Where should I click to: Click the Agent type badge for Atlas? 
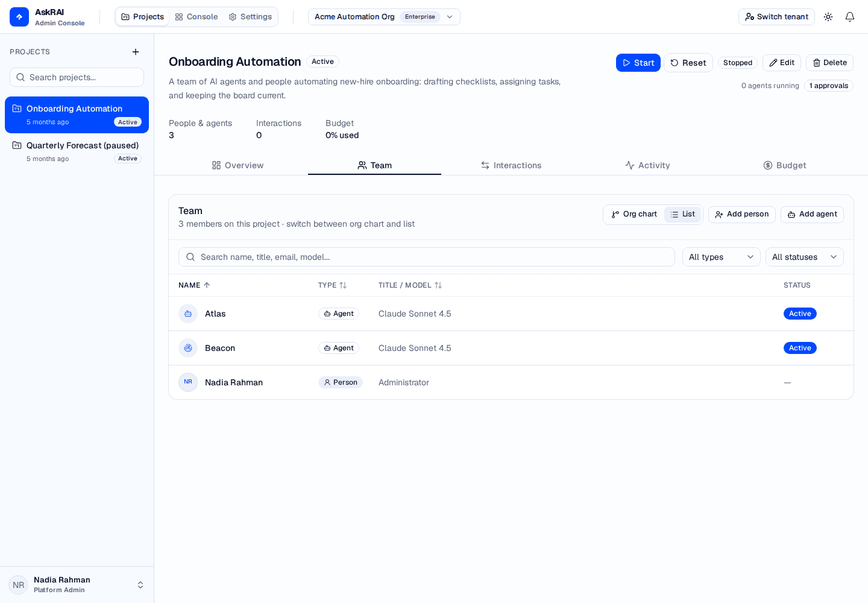point(339,314)
